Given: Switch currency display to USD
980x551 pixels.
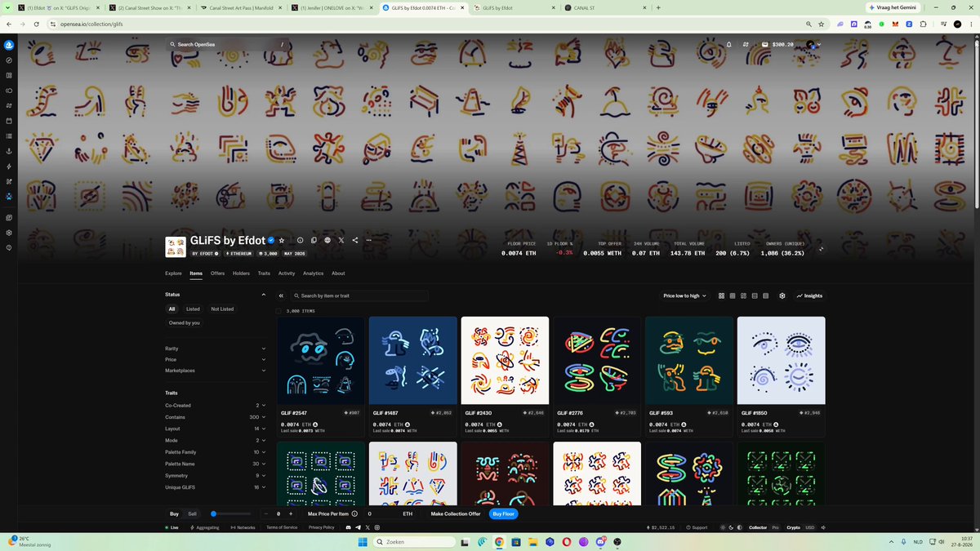Looking at the screenshot, I should click(x=810, y=527).
